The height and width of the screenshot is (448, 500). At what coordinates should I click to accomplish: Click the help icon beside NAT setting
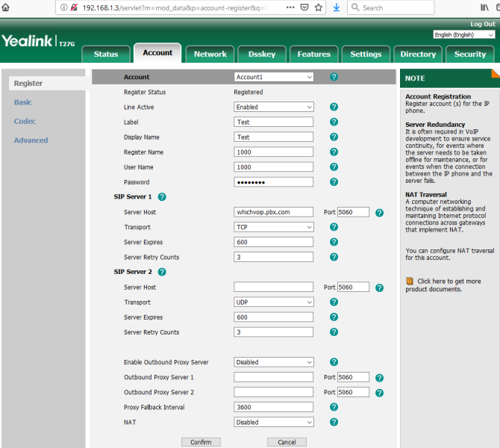(x=334, y=422)
